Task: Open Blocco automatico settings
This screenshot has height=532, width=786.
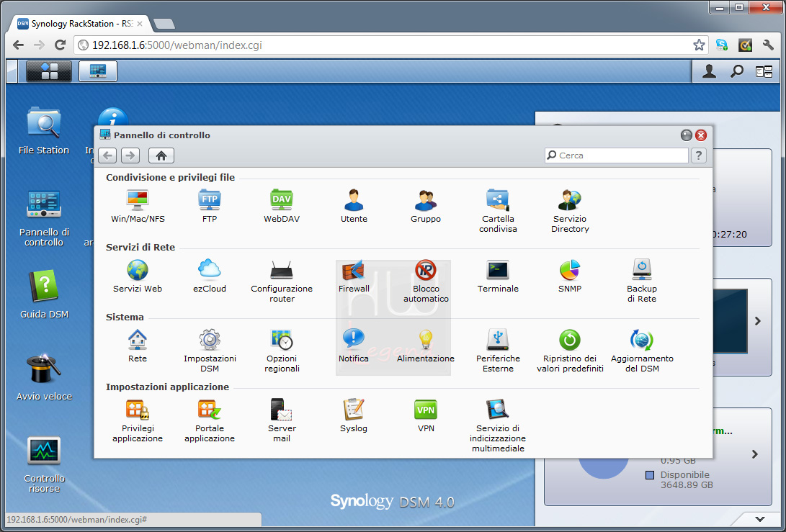Action: (x=426, y=281)
